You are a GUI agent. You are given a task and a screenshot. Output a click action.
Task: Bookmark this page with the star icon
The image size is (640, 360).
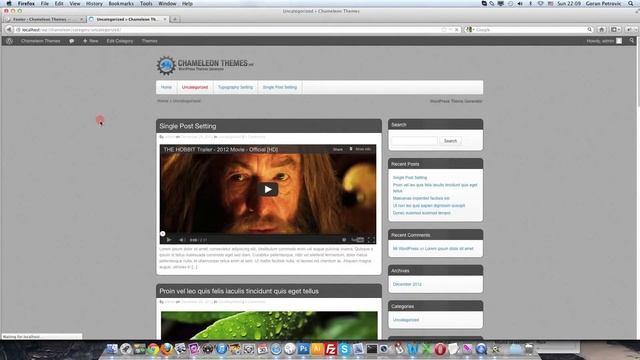click(444, 29)
